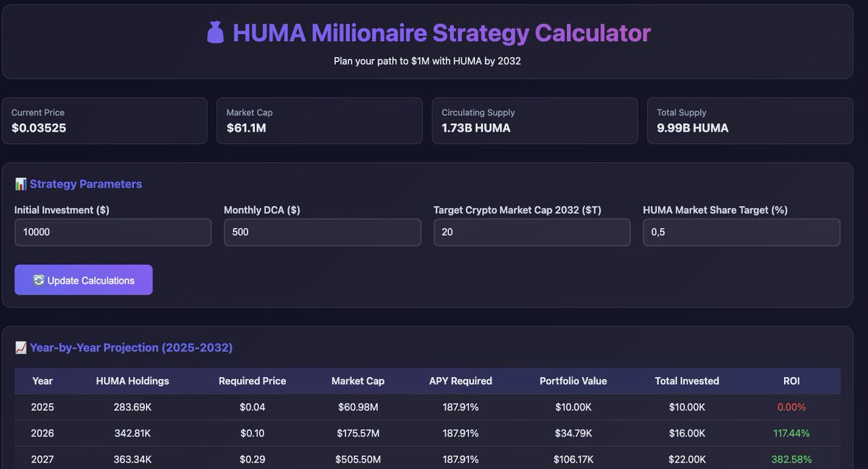This screenshot has height=469, width=868.
Task: Click the Portfolio Value column header
Action: tap(573, 381)
